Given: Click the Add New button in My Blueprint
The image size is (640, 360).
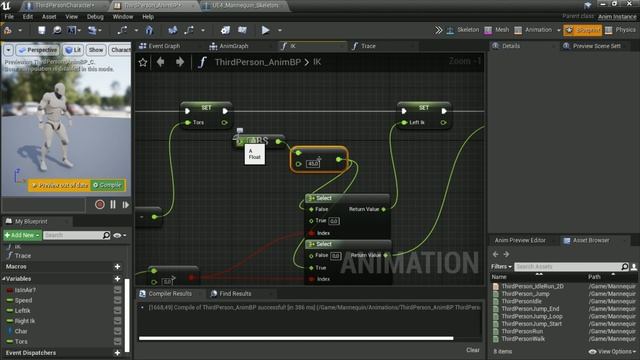Looking at the screenshot, I should pos(22,235).
